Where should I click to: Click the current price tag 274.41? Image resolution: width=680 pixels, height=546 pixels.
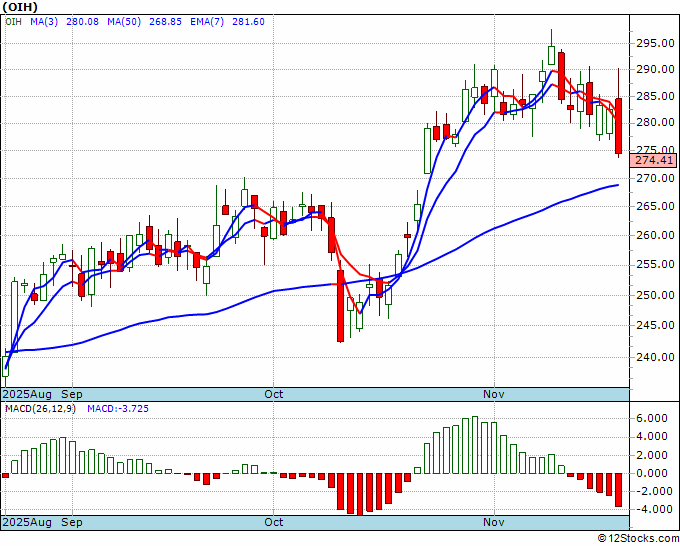(x=654, y=160)
